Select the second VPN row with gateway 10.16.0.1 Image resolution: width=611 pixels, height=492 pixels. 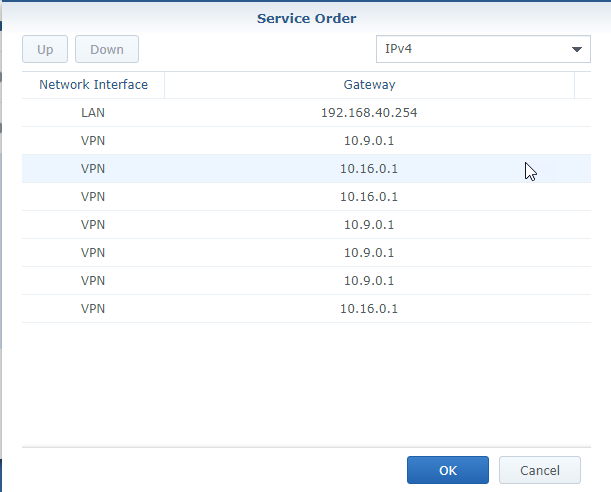pos(93,197)
